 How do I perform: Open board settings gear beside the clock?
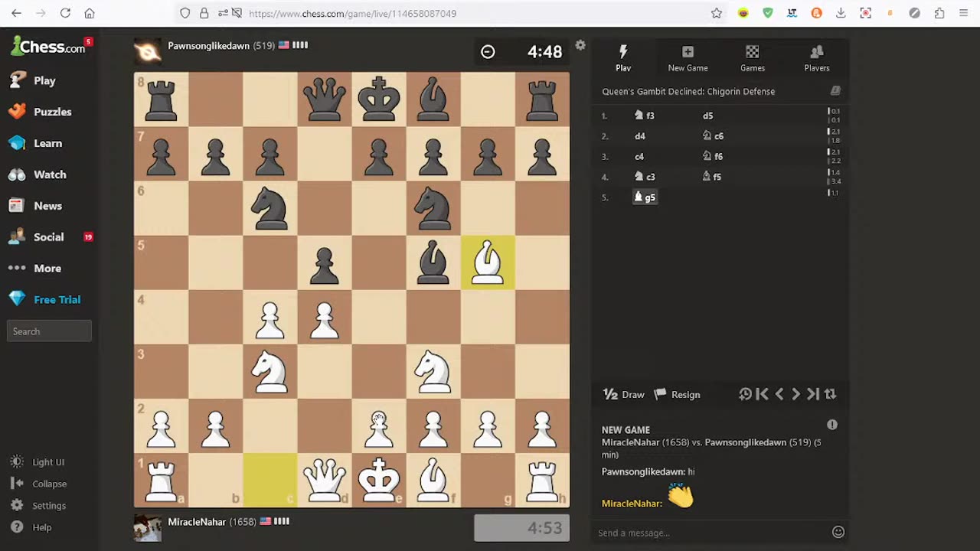point(580,46)
